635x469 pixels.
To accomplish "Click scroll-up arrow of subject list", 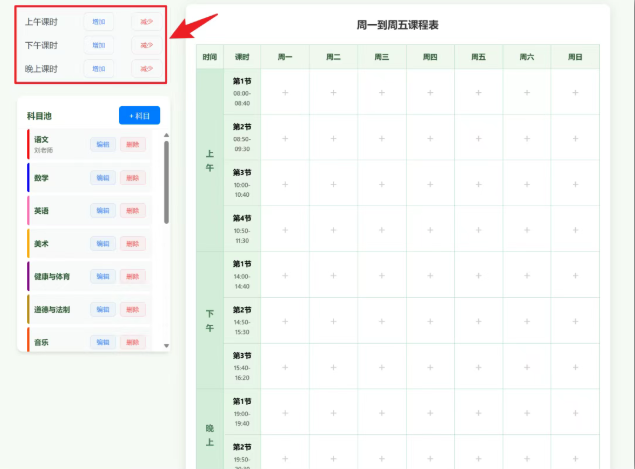I will [166, 135].
